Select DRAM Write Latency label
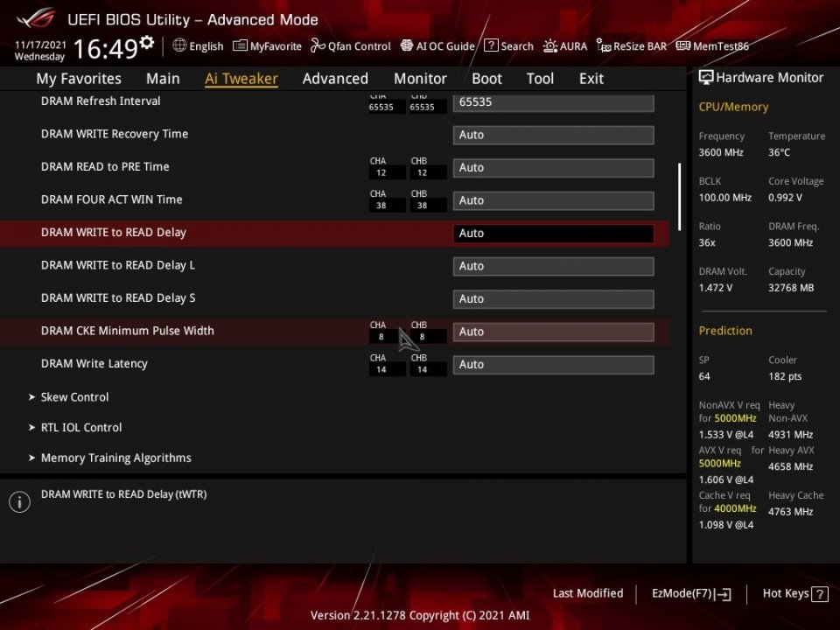This screenshot has width=840, height=630. click(x=94, y=364)
